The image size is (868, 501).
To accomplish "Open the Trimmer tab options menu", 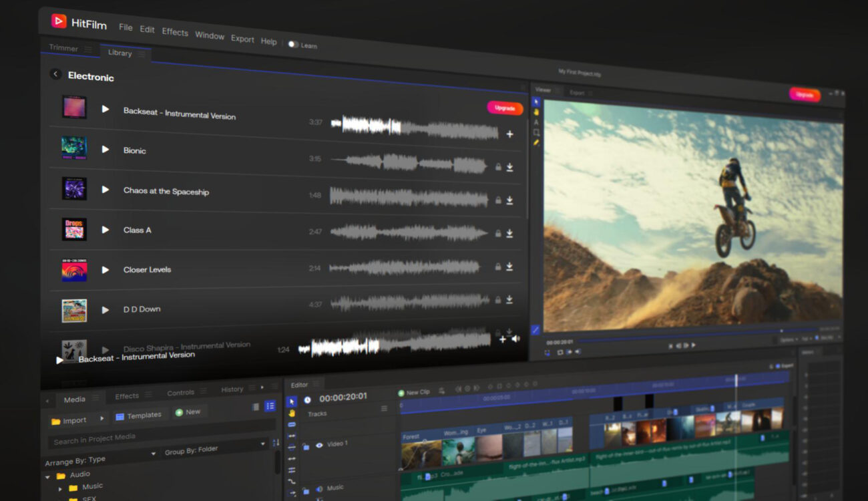I will [88, 49].
